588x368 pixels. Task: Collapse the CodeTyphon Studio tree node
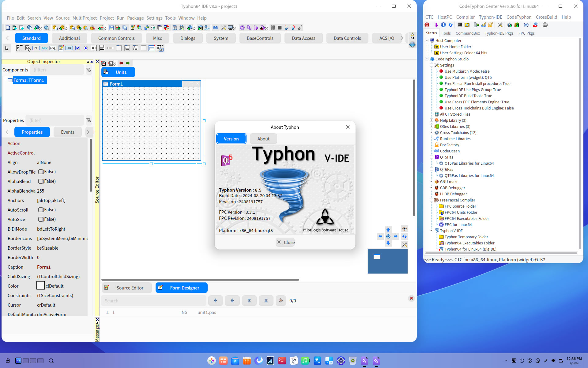[427, 59]
